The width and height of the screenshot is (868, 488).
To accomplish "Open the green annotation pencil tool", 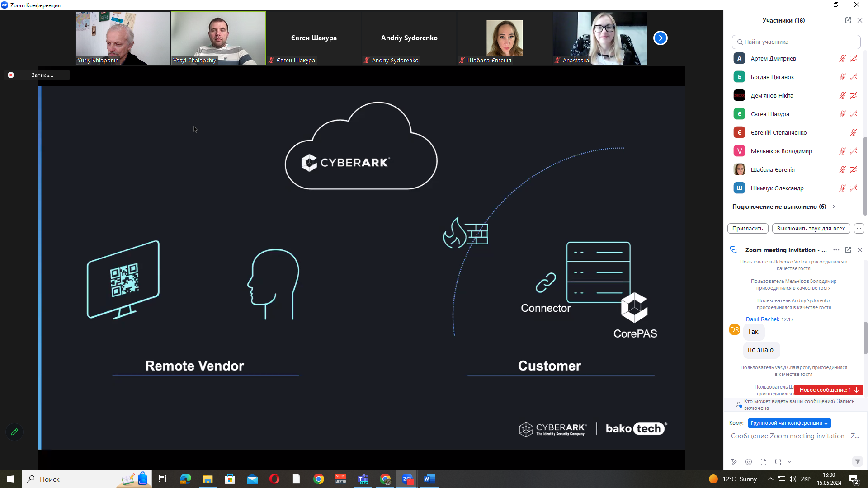I will click(14, 432).
